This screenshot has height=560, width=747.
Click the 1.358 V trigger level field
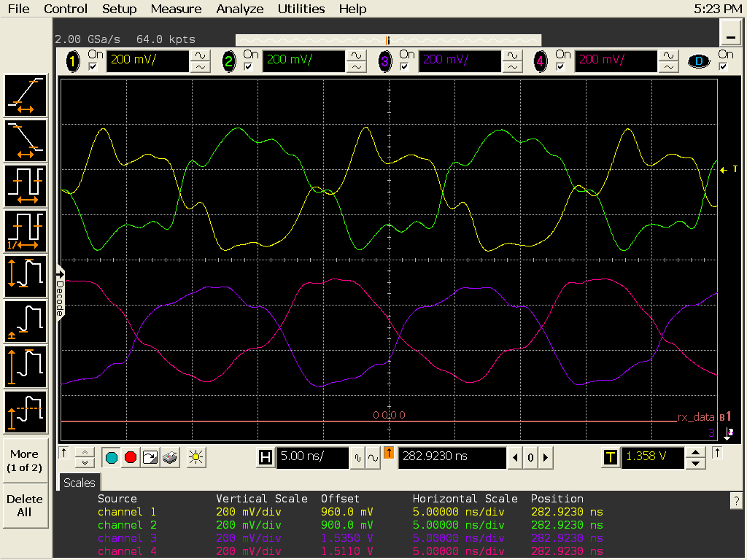tap(653, 458)
